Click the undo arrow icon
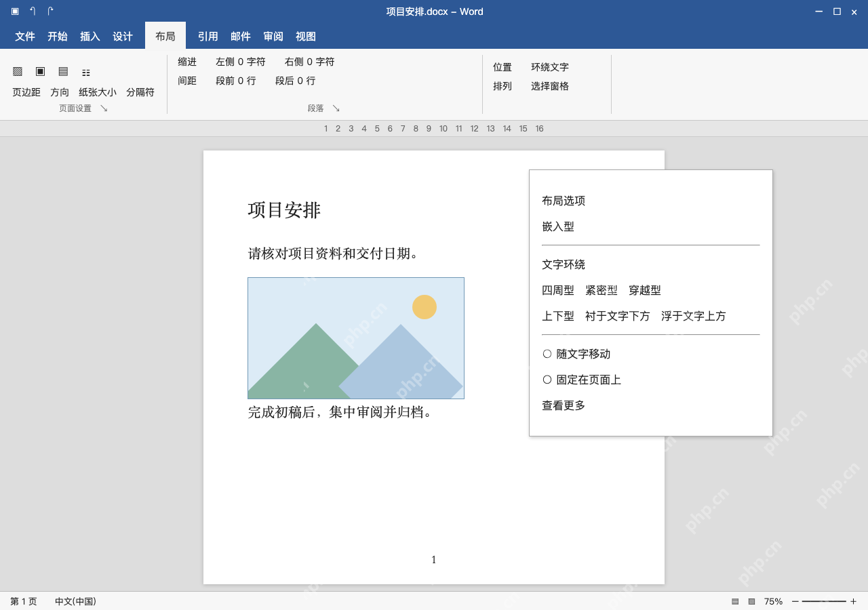The width and height of the screenshot is (868, 610). (x=33, y=12)
